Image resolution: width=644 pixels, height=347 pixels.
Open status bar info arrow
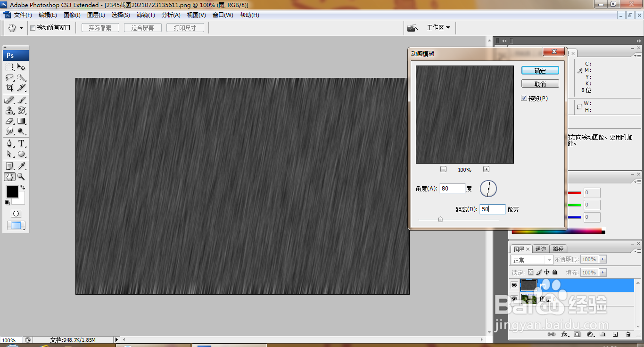[116, 339]
